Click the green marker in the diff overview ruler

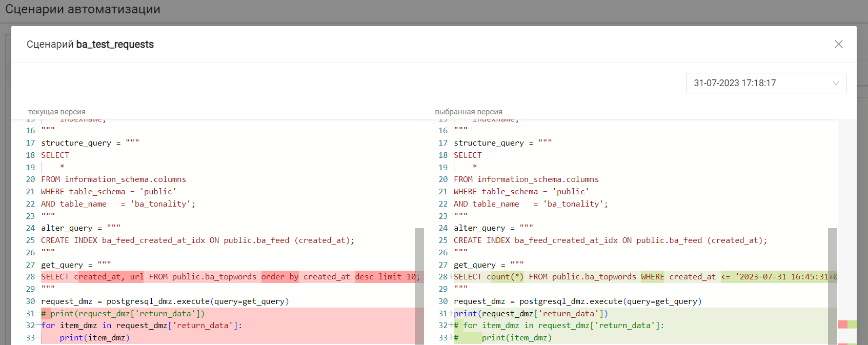tap(852, 324)
